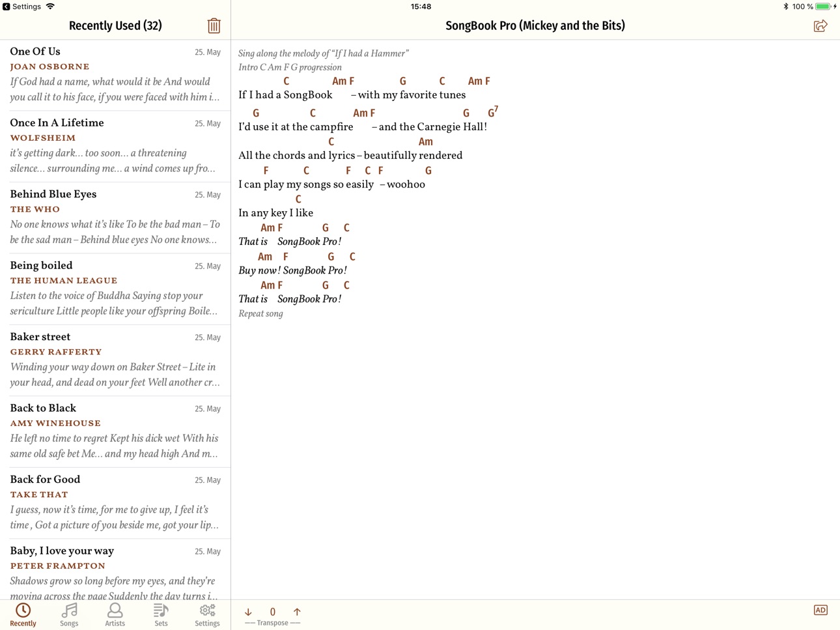Open the Recently tab
The image size is (840, 630).
point(23,614)
